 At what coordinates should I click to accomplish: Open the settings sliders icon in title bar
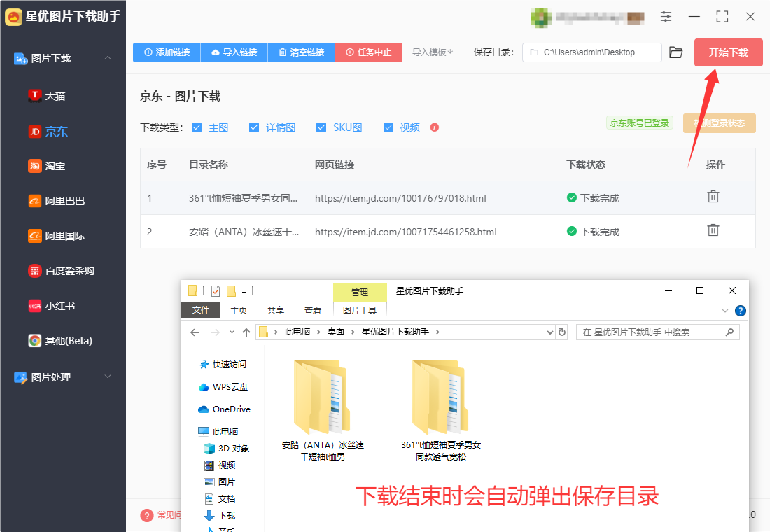click(x=666, y=17)
